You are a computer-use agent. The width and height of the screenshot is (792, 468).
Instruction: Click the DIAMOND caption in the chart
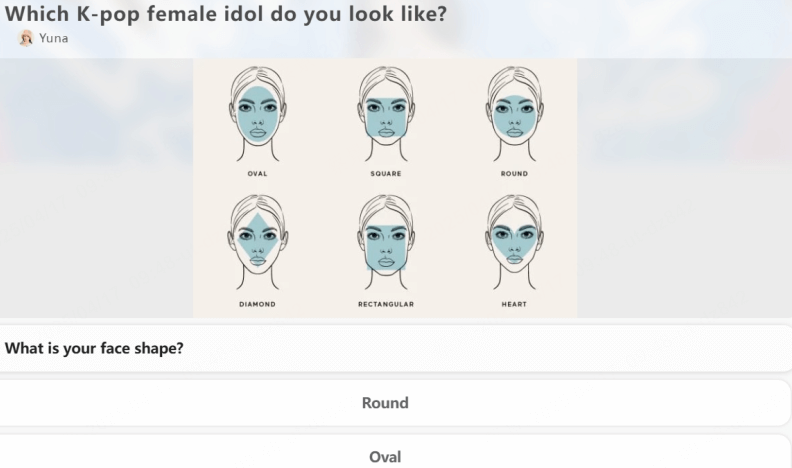coord(257,304)
